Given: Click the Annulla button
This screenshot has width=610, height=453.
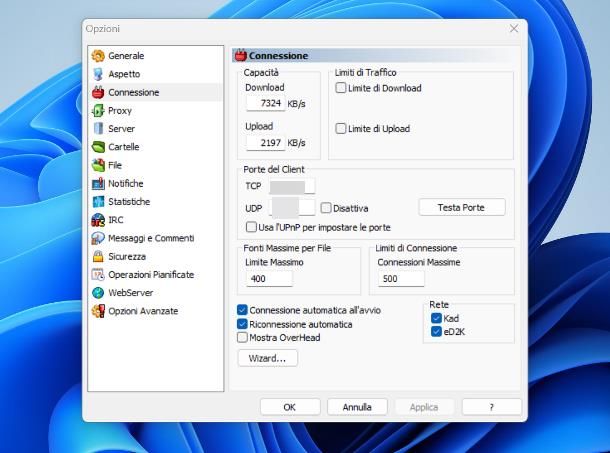Looking at the screenshot, I should 357,407.
